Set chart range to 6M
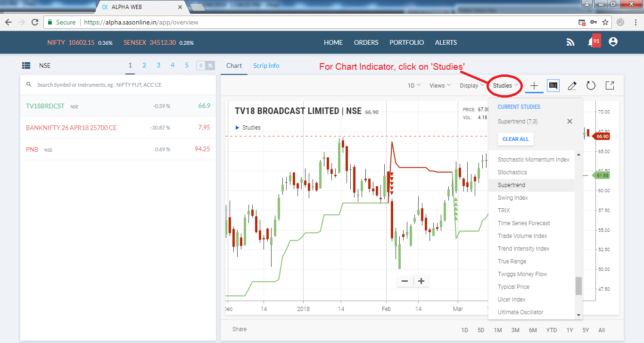Screen dimensions: 644x343 (x=533, y=330)
